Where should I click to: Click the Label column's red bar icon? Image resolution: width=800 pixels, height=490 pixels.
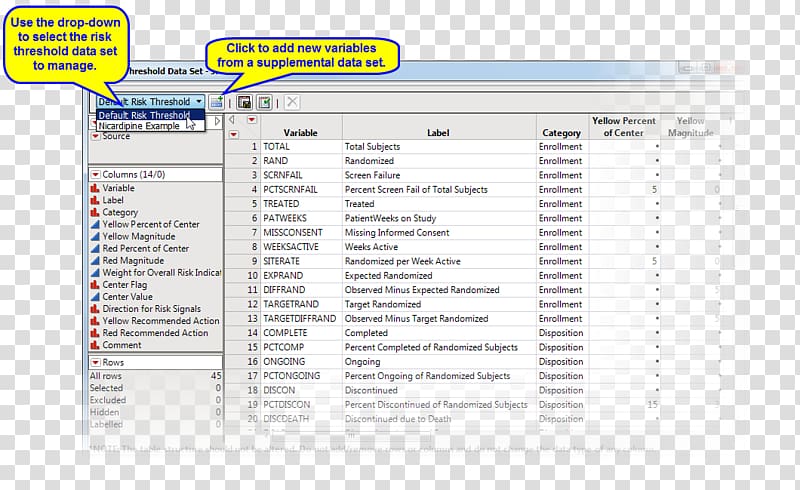pos(95,200)
